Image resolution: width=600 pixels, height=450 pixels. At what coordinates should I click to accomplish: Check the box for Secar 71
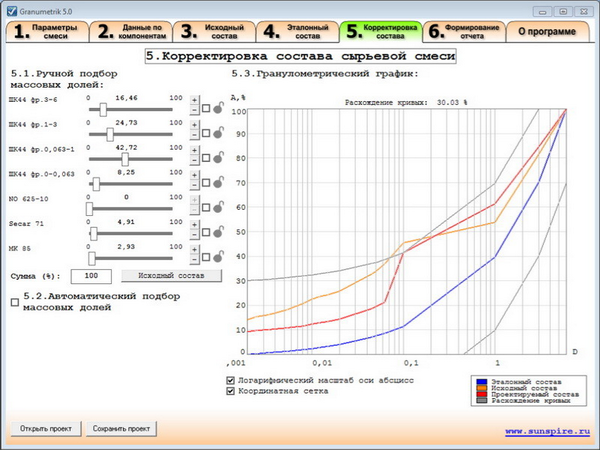[x=206, y=232]
